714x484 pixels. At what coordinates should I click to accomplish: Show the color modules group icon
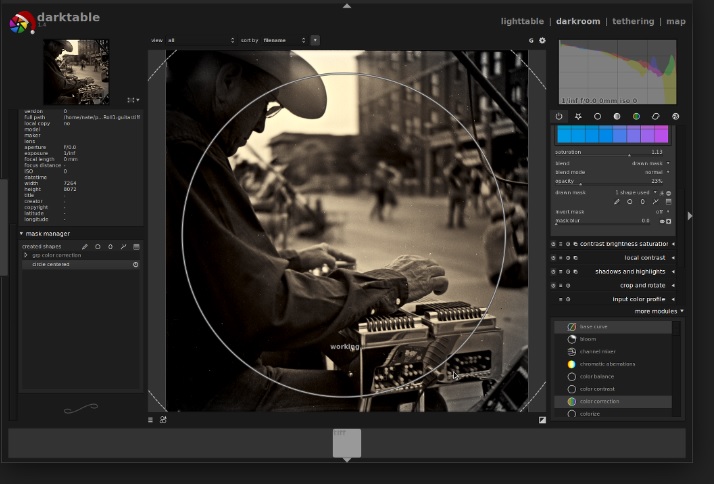pos(636,116)
